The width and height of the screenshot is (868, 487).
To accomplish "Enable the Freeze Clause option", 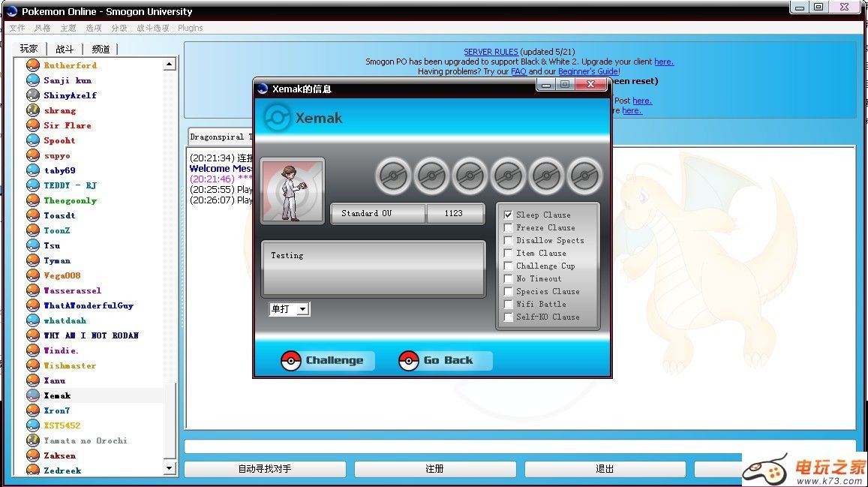I will (508, 227).
